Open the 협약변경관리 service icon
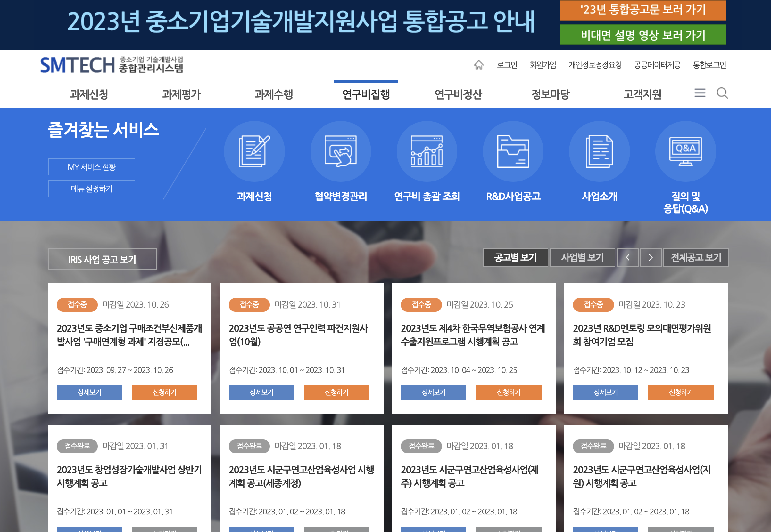Image resolution: width=771 pixels, height=532 pixels. [x=341, y=152]
